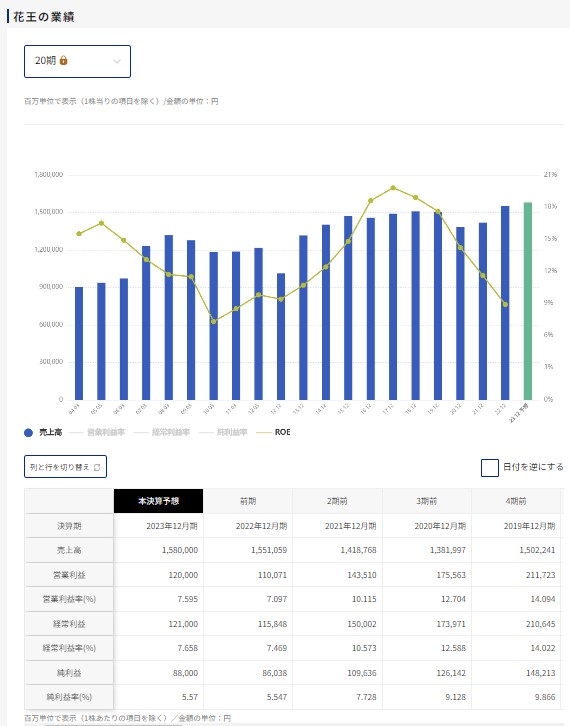Toggle the 売上高 legend series
570x726 pixels.
[x=43, y=432]
